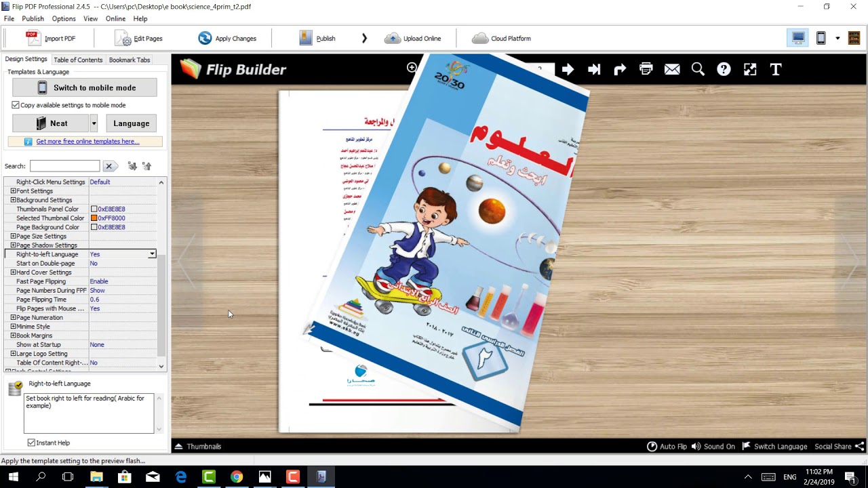868x488 pixels.
Task: Open the flipbook help icon
Action: pyautogui.click(x=724, y=69)
